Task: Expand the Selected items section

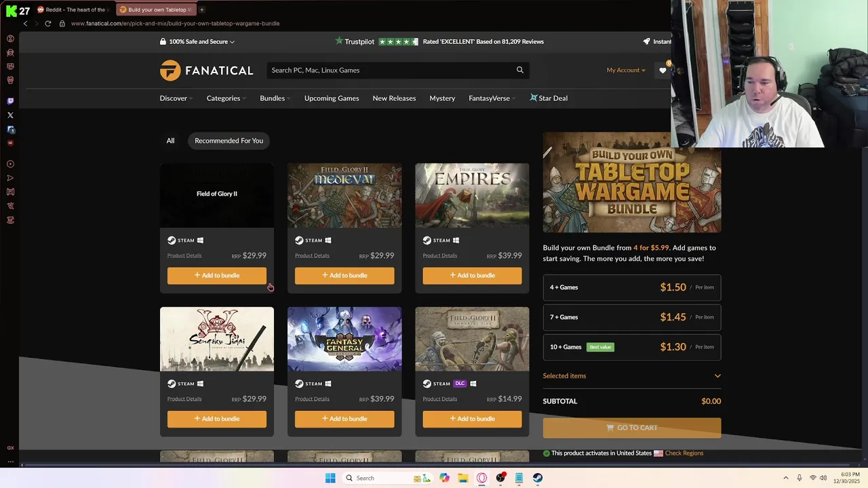Action: coord(632,375)
